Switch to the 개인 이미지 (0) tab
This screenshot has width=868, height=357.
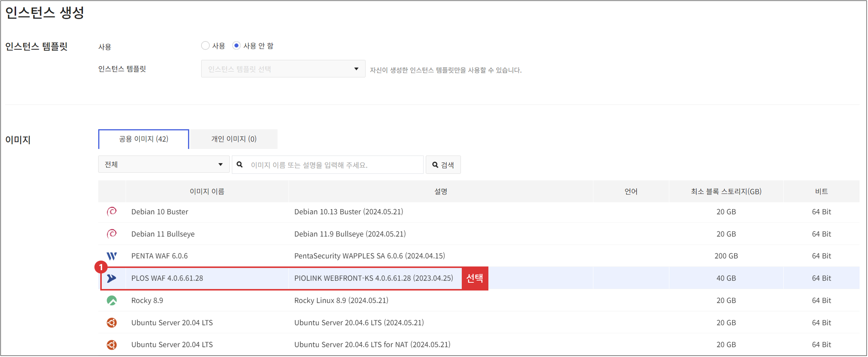[x=233, y=139]
